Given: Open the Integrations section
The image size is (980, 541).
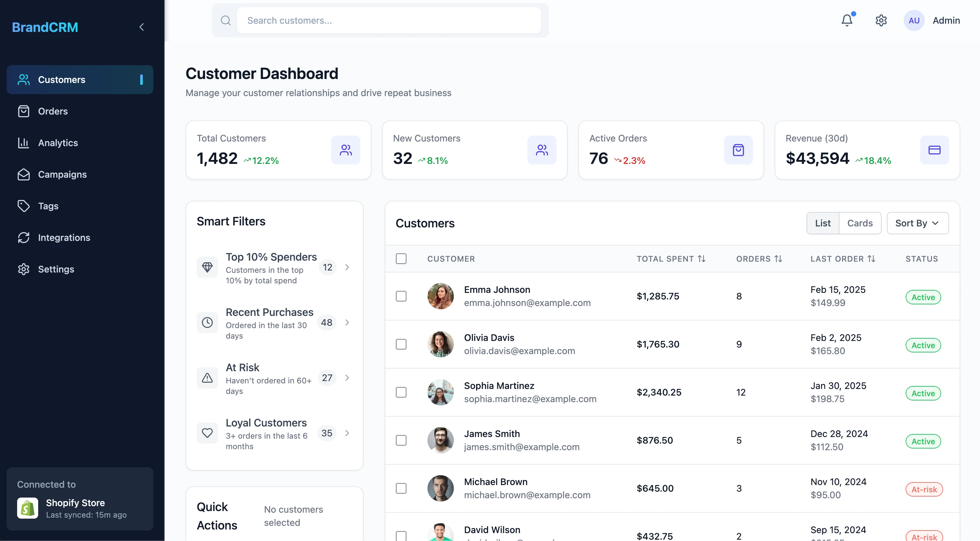Looking at the screenshot, I should (64, 237).
